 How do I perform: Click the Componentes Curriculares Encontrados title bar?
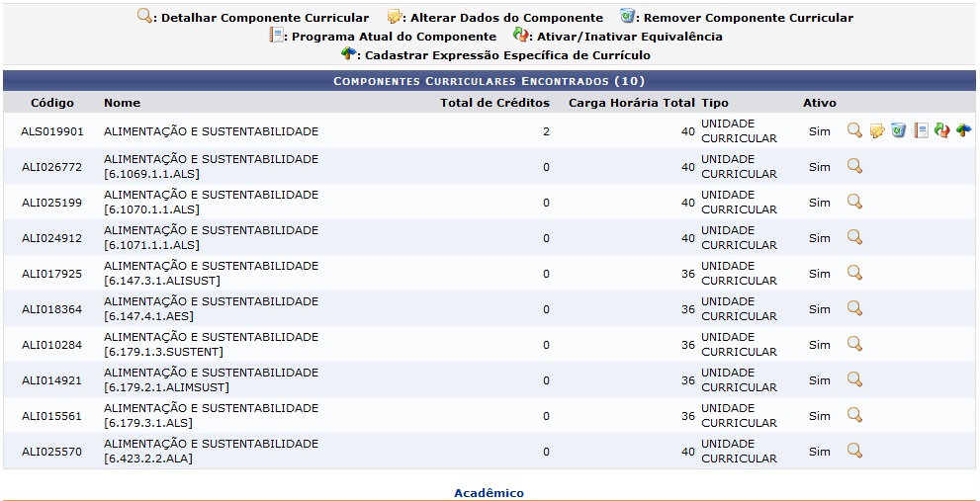[x=489, y=81]
